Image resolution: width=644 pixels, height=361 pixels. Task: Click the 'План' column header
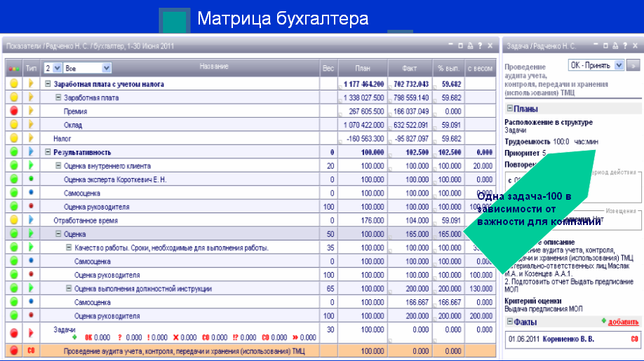click(x=363, y=68)
